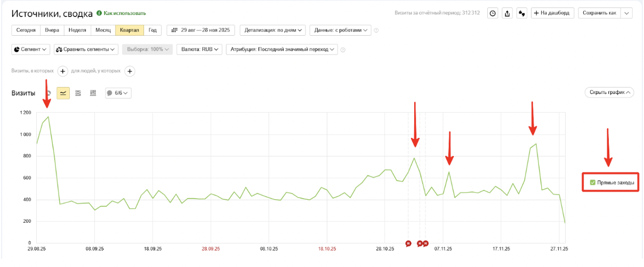Select the line chart view icon
The image size is (644, 267).
(x=63, y=93)
